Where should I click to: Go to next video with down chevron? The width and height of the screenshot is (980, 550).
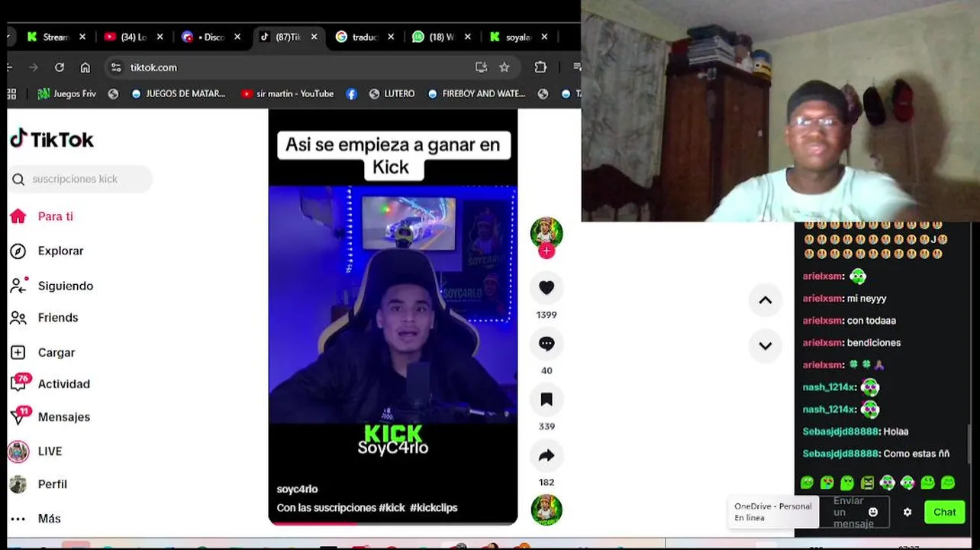tap(765, 345)
